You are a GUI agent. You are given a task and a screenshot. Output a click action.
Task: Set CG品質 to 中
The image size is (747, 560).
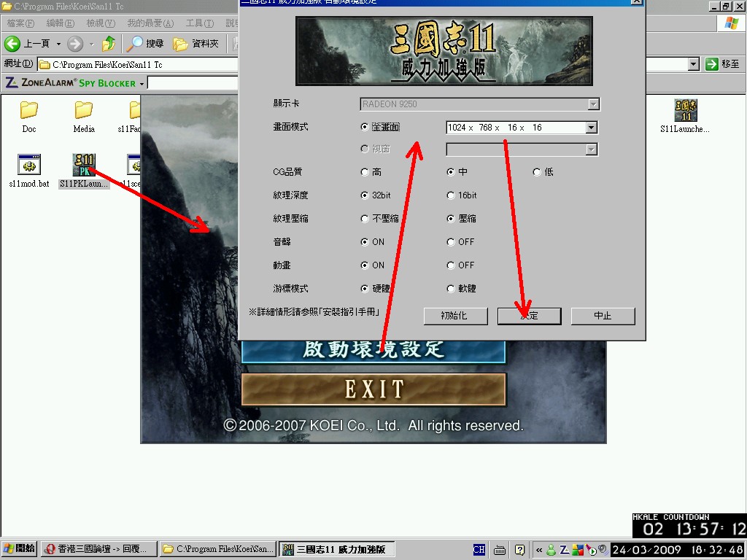tap(451, 172)
